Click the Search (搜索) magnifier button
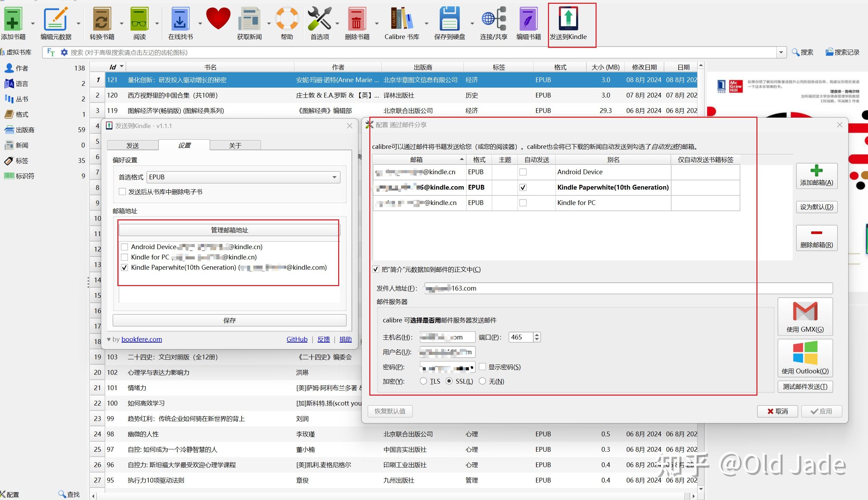This screenshot has height=500, width=868. [x=802, y=52]
